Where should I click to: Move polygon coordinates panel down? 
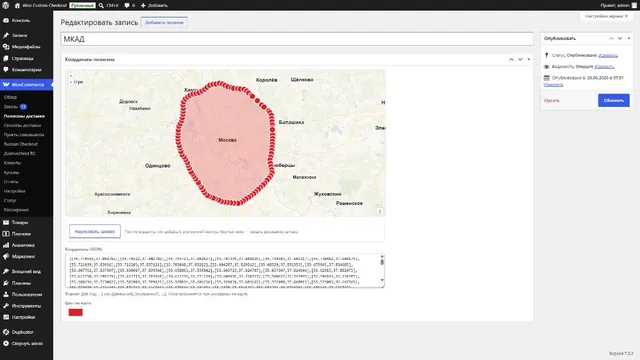tap(520, 60)
